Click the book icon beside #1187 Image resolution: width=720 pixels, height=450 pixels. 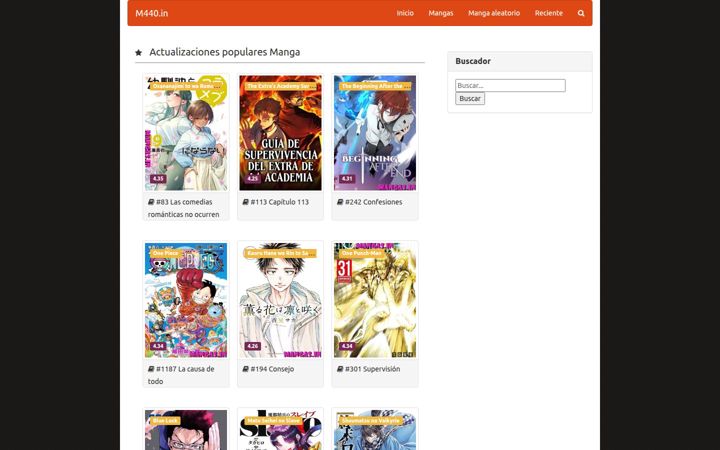pyautogui.click(x=151, y=369)
